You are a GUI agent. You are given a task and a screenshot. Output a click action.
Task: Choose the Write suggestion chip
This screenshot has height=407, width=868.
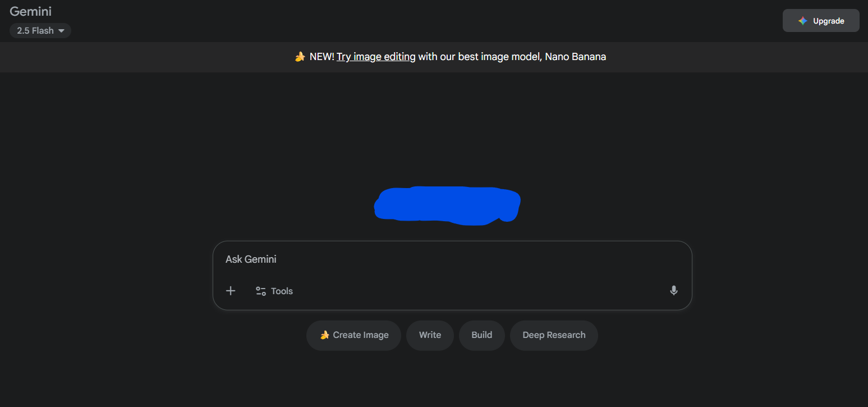tap(430, 335)
